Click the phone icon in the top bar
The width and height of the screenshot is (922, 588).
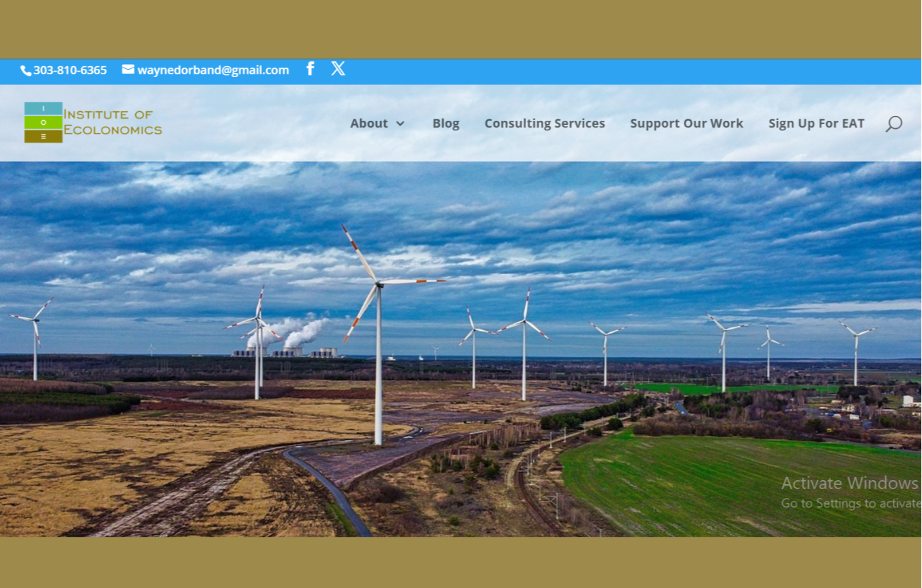pos(26,70)
